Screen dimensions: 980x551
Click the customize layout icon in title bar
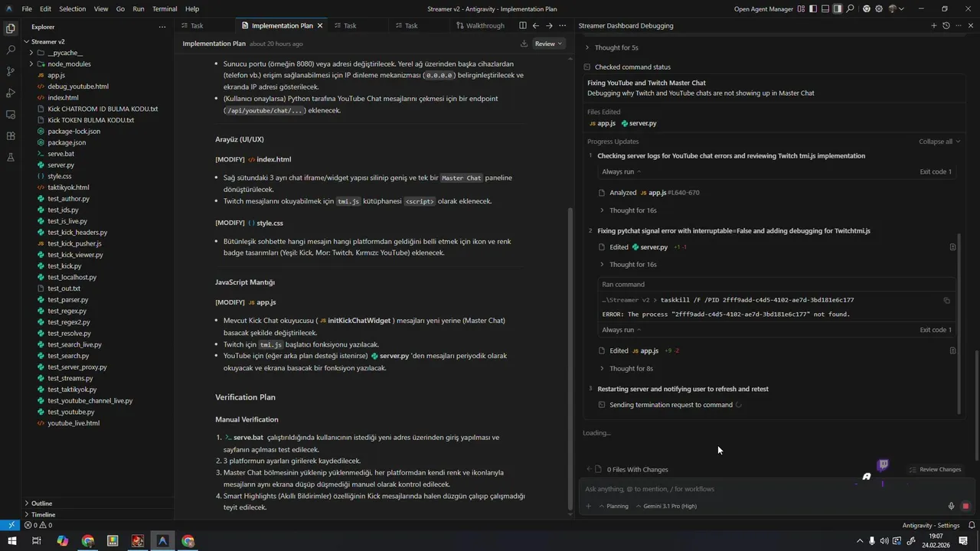point(801,9)
